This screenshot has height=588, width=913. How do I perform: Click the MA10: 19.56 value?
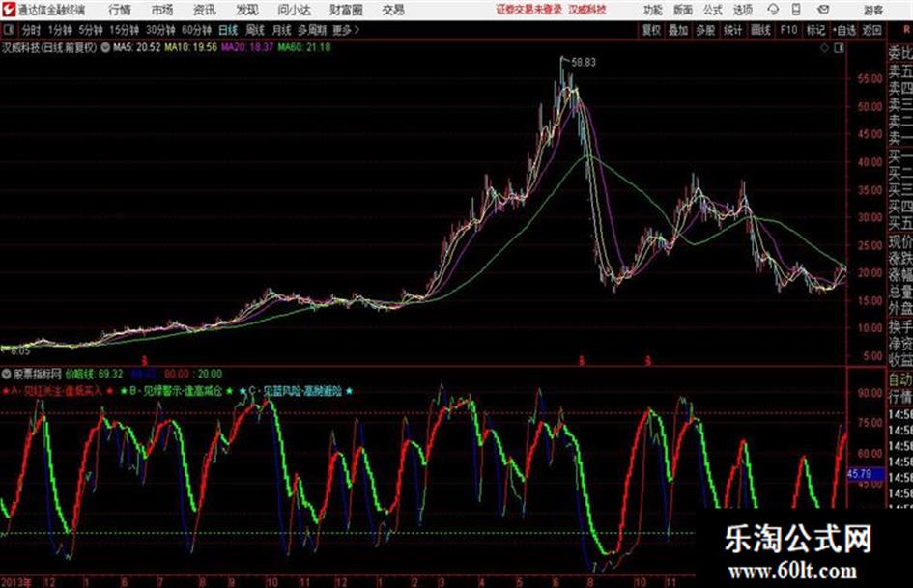[191, 47]
